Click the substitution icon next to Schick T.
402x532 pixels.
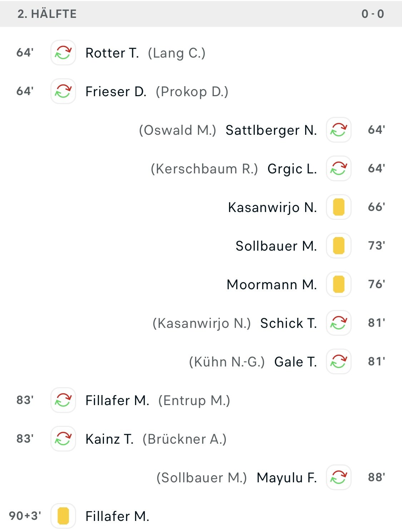(339, 323)
